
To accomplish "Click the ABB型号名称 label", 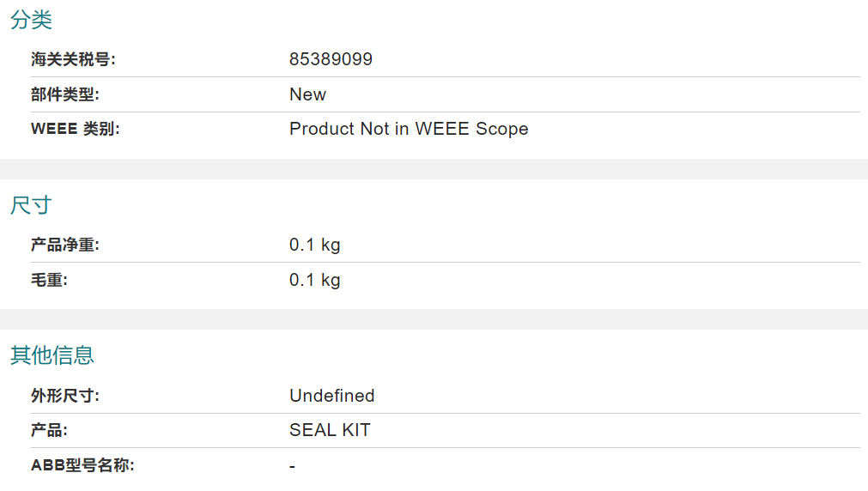I will [82, 465].
